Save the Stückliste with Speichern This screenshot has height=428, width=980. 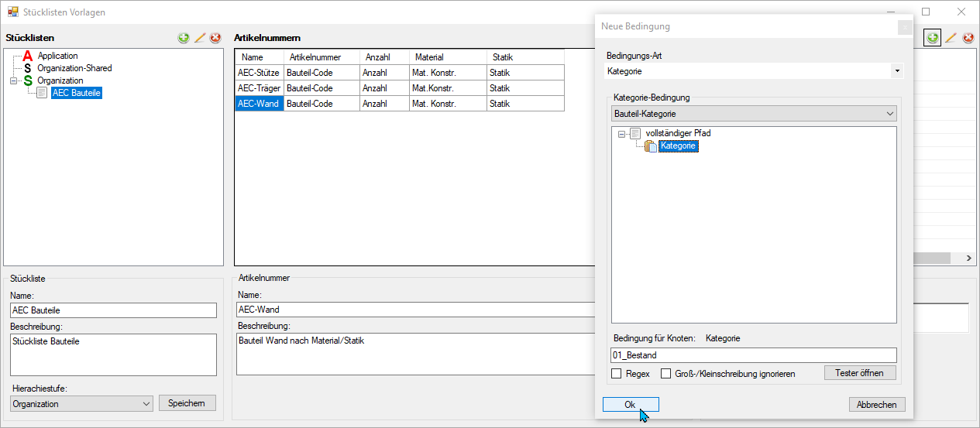click(187, 403)
